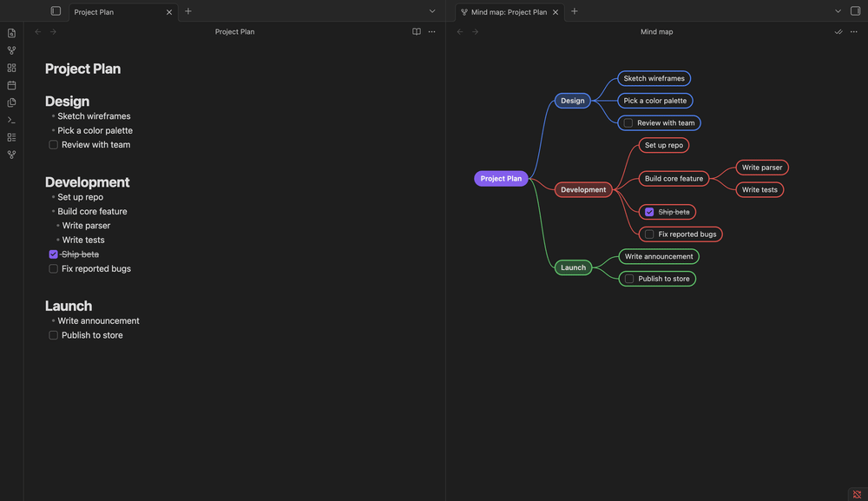This screenshot has height=501, width=868.
Task: Click the 'Write tests' mind map node
Action: point(759,189)
